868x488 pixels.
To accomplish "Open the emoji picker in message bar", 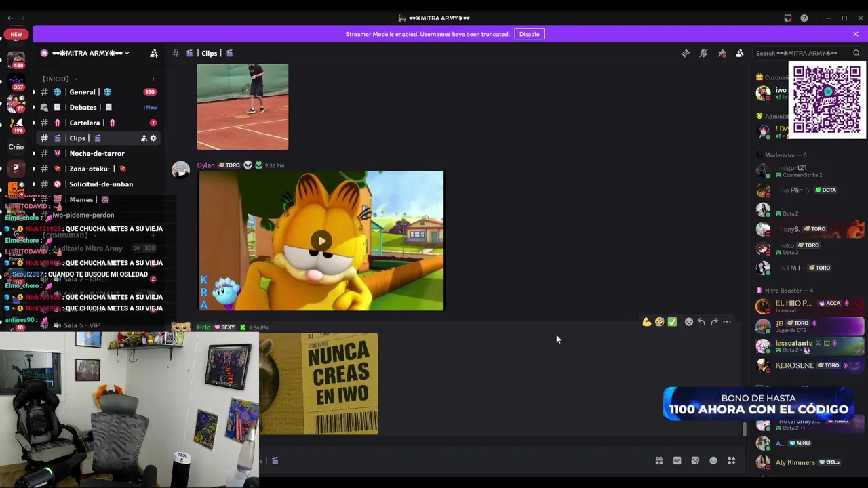I will coord(713,461).
